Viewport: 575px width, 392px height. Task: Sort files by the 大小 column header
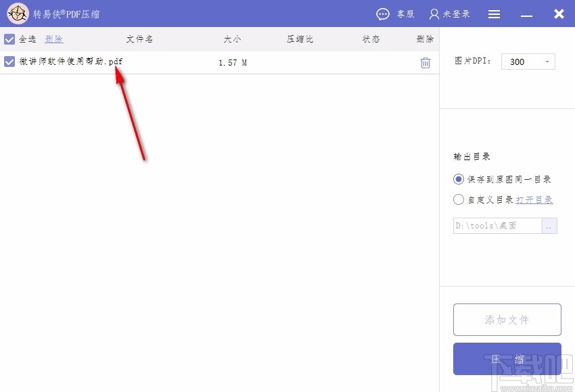click(x=232, y=39)
